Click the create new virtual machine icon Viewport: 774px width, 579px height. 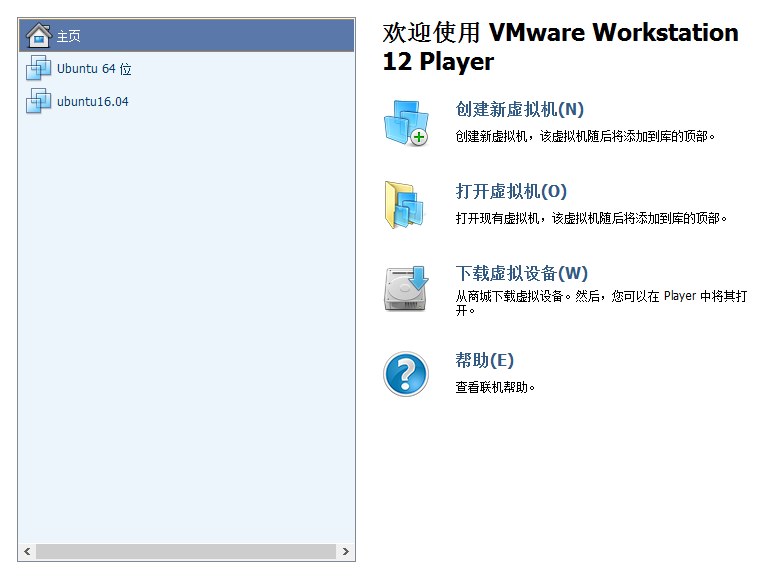[406, 123]
